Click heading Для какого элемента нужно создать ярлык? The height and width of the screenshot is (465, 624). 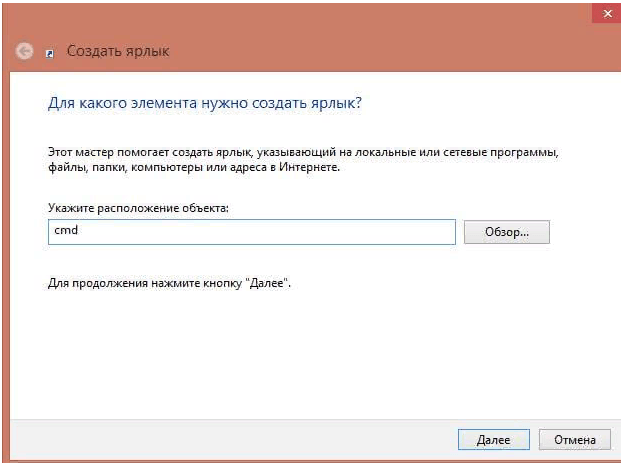205,103
